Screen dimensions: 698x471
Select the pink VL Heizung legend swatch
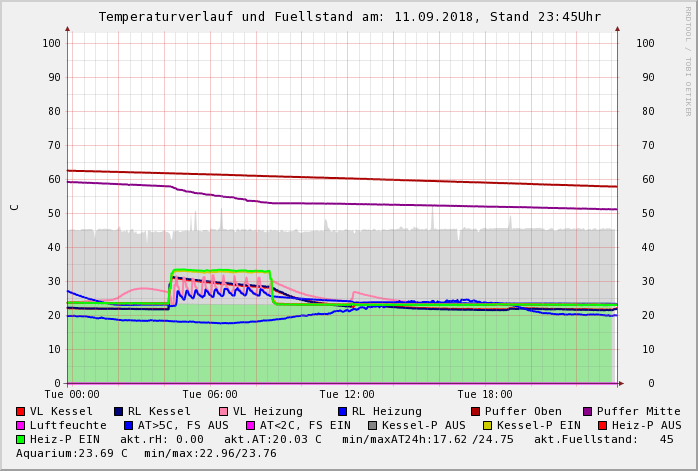pos(224,411)
